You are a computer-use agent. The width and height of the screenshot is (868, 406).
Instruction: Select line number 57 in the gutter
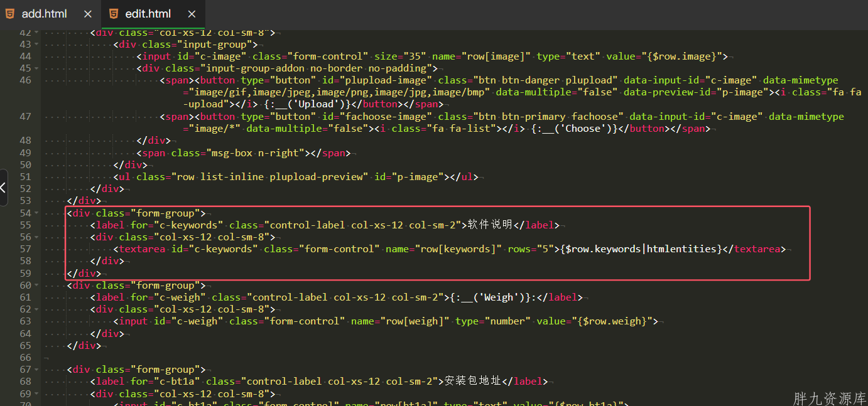tap(25, 249)
